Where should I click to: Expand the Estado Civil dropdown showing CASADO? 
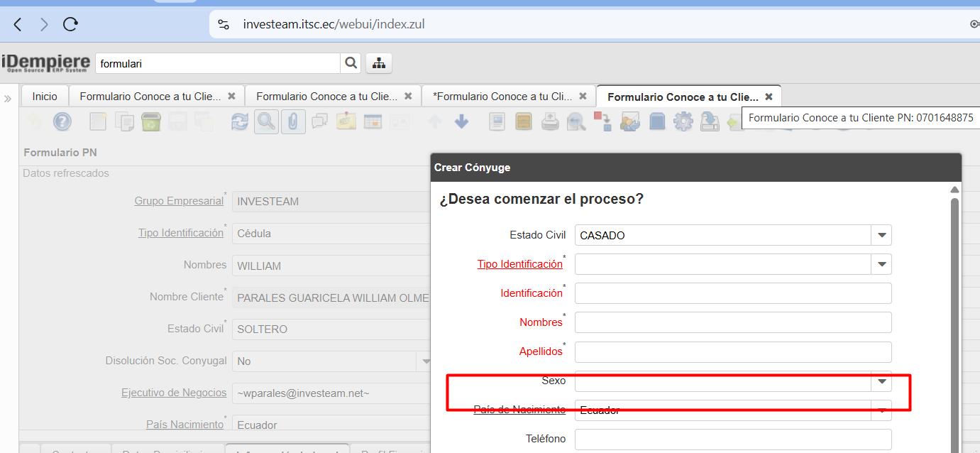(881, 235)
